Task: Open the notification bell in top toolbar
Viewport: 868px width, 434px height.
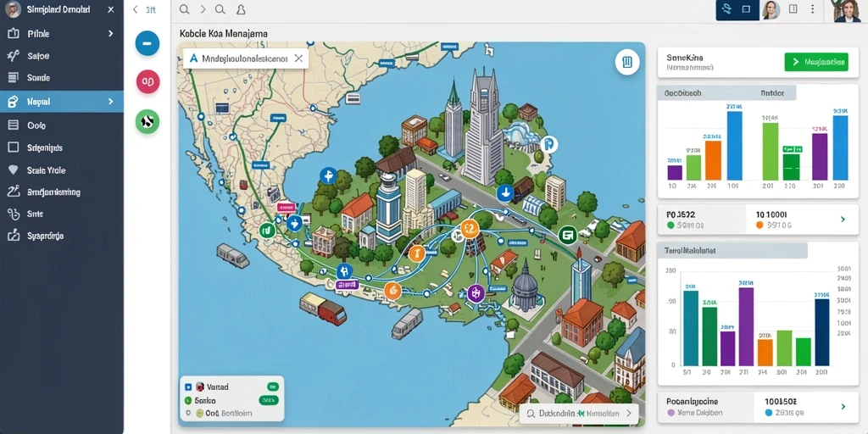Action: click(x=240, y=9)
